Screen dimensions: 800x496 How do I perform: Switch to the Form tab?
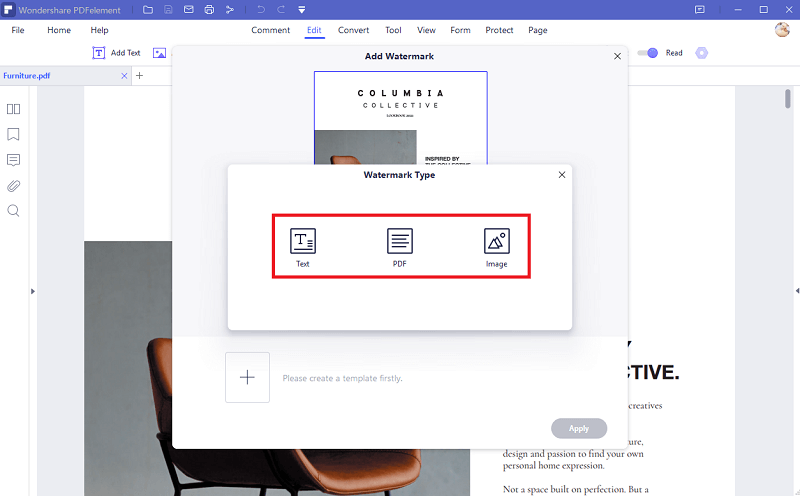(460, 30)
